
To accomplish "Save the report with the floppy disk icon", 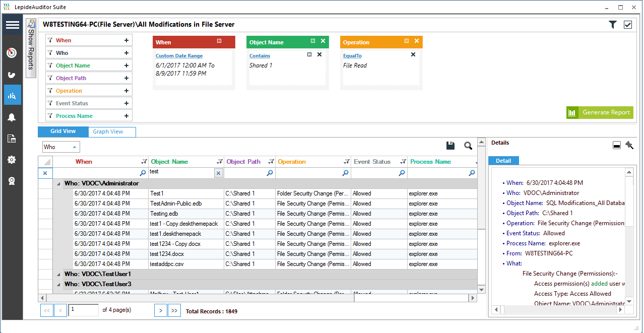I will (450, 146).
